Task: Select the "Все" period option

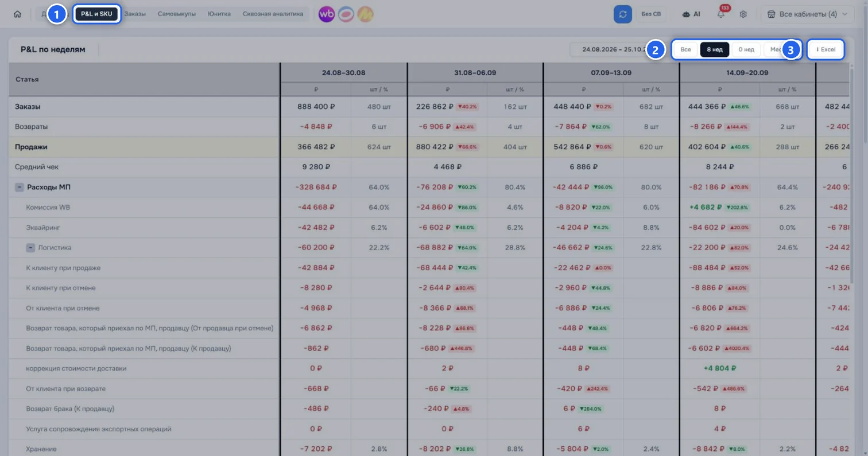Action: (x=685, y=50)
